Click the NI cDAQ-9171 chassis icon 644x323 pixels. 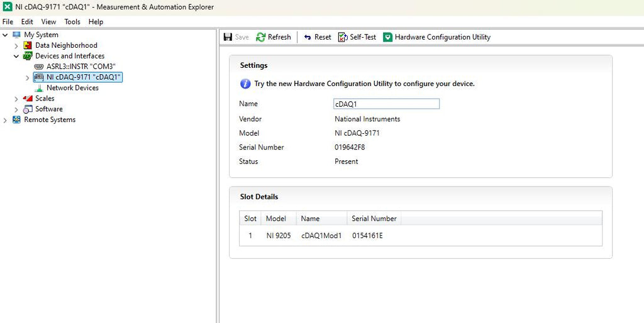(x=39, y=77)
